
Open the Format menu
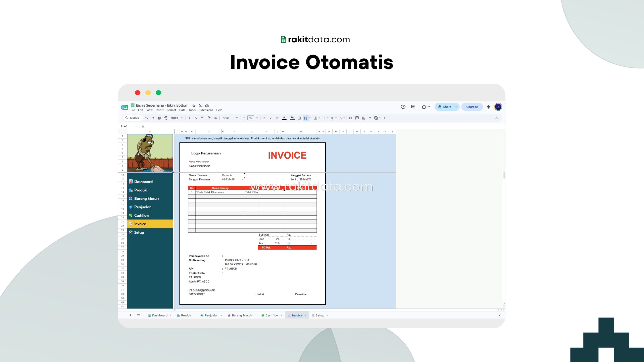pyautogui.click(x=171, y=110)
